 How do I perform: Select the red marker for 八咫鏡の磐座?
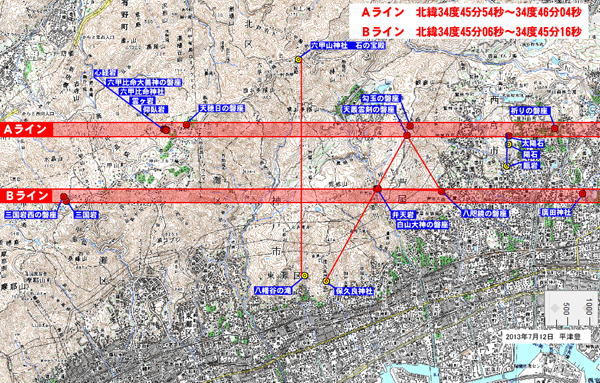click(x=441, y=191)
